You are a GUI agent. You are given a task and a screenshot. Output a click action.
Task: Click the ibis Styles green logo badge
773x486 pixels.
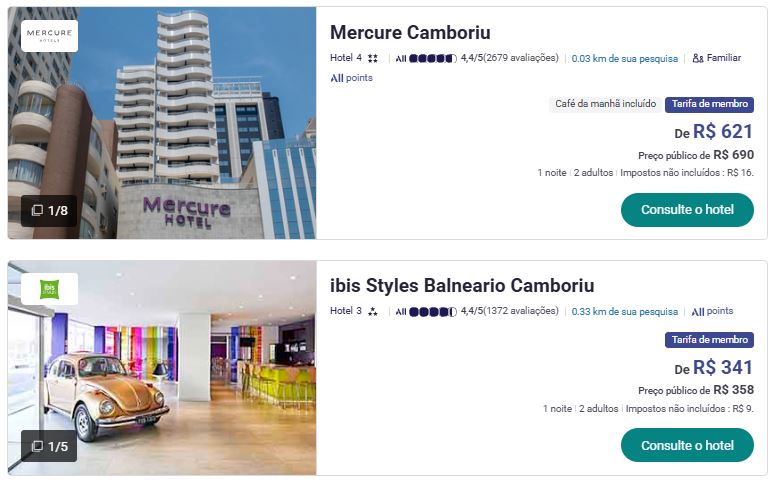pyautogui.click(x=49, y=289)
